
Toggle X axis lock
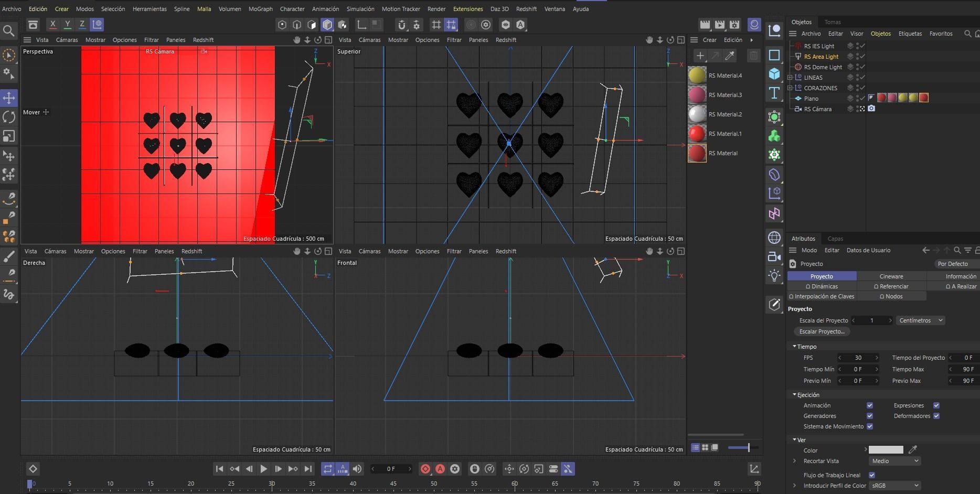pos(52,25)
